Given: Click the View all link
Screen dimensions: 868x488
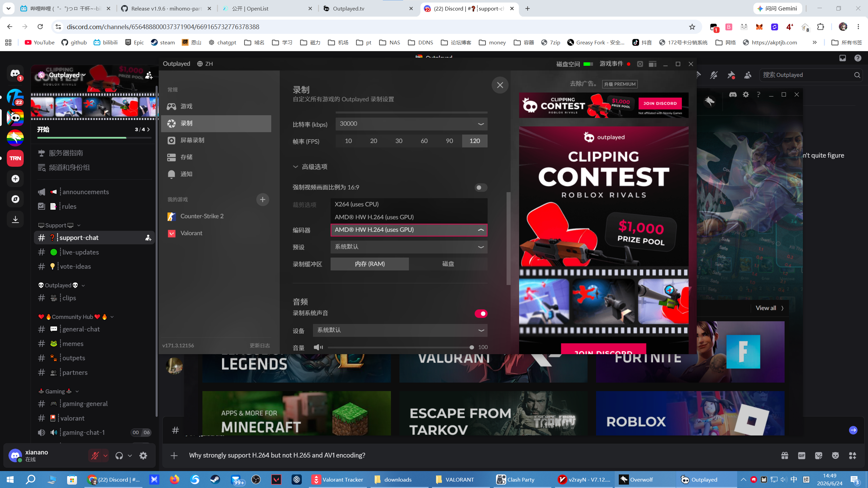Looking at the screenshot, I should [x=769, y=308].
